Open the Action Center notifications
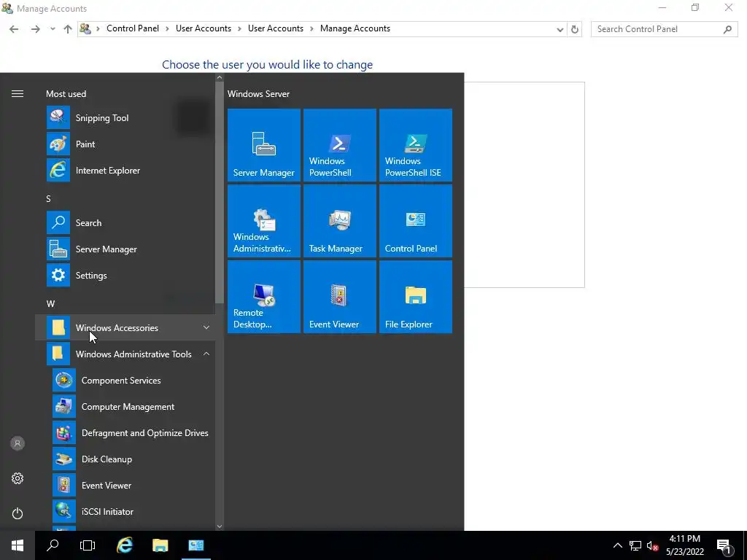The width and height of the screenshot is (747, 560). click(724, 545)
